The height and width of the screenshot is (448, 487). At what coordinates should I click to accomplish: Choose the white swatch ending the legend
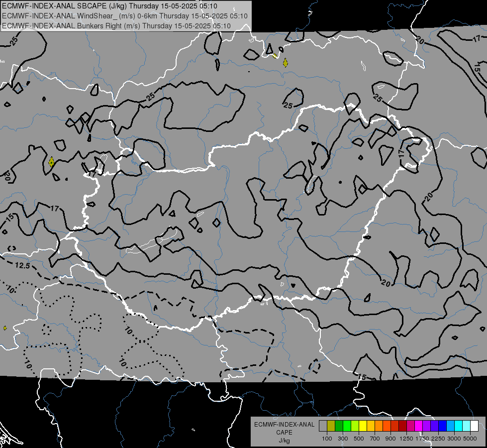[474, 426]
